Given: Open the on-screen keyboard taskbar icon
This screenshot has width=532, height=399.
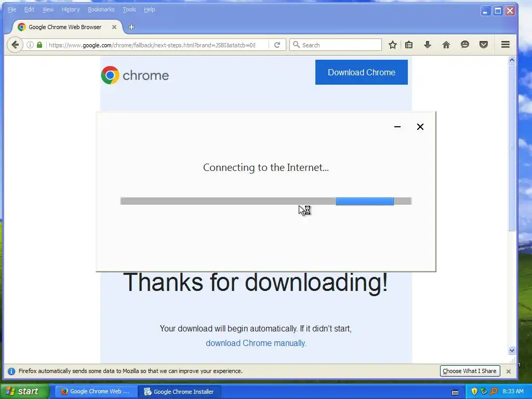Looking at the screenshot, I should pos(455,392).
